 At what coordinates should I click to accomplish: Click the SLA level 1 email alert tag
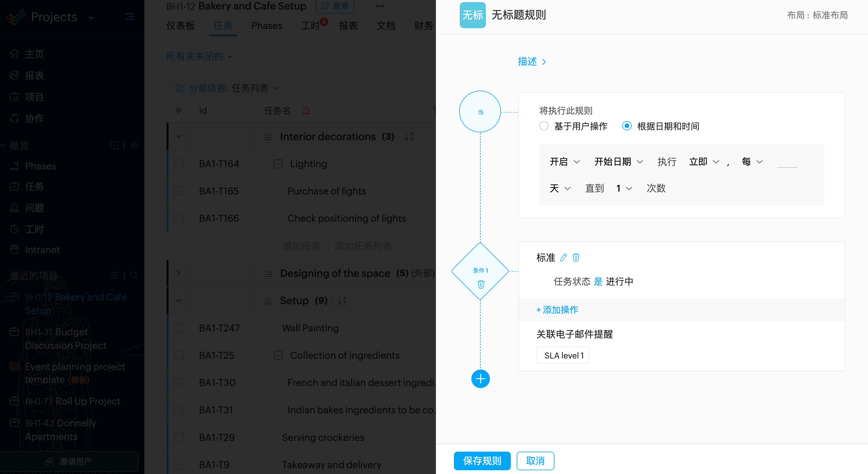563,355
